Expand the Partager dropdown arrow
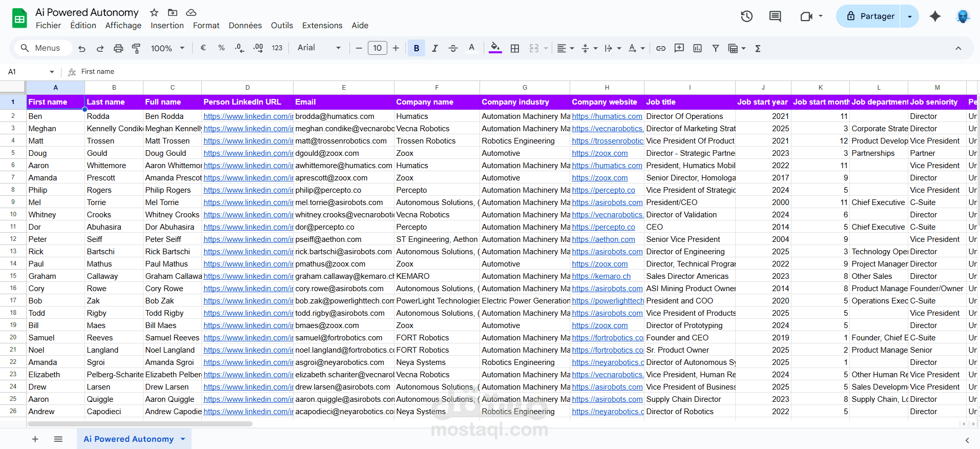 point(910,16)
